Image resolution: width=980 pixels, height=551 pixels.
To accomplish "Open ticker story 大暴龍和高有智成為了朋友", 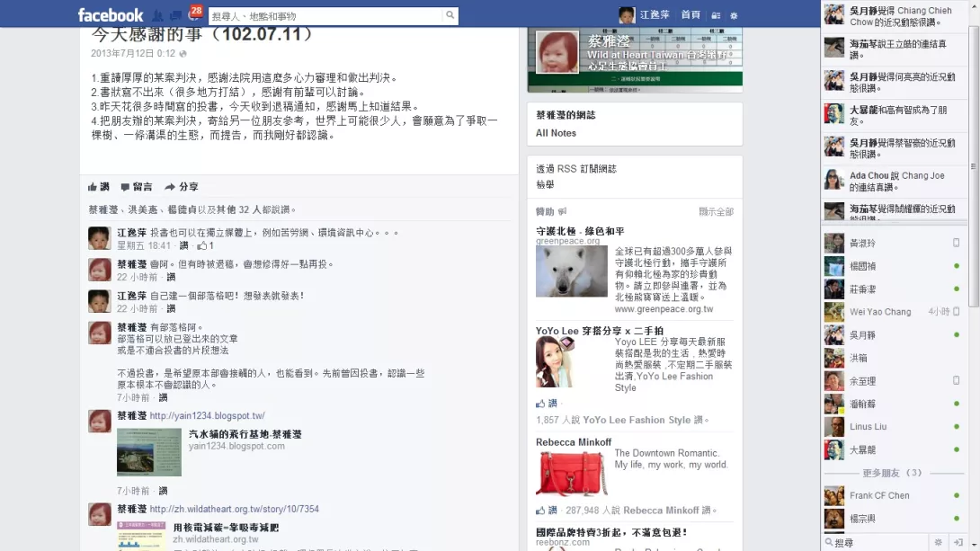I will click(895, 115).
